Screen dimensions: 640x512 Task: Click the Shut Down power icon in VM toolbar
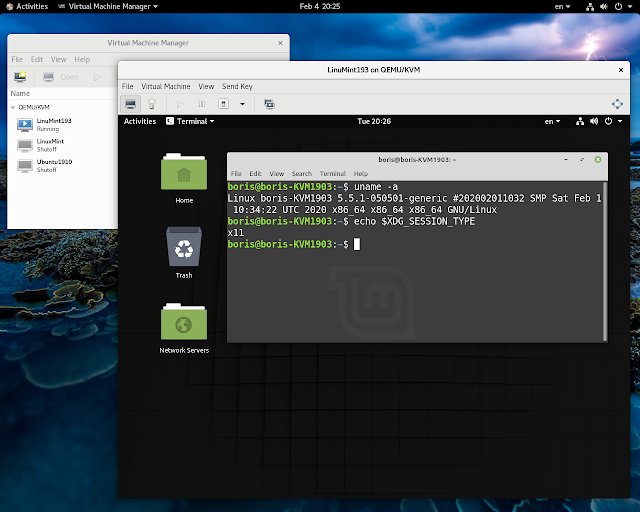[x=224, y=104]
